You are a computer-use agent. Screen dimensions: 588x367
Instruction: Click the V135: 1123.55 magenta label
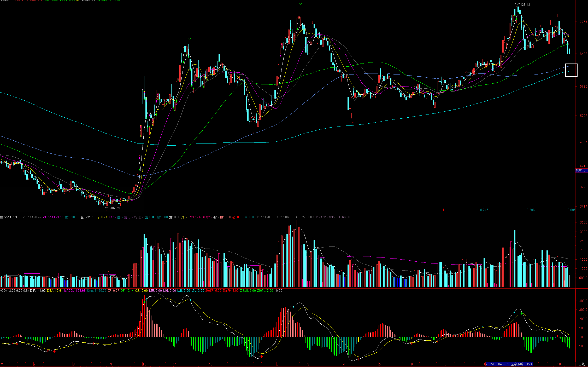53,217
